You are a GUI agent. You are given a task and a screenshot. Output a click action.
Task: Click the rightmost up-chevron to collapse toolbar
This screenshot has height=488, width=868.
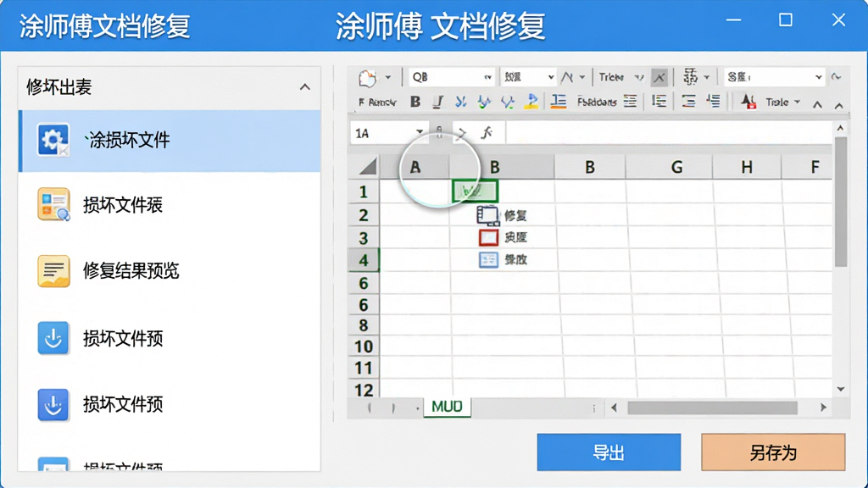(x=839, y=106)
